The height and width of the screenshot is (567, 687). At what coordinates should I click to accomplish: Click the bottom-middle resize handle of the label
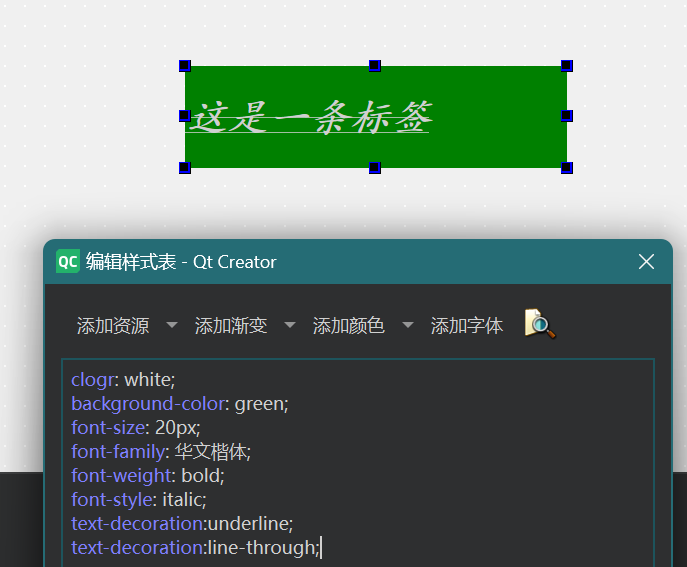pyautogui.click(x=375, y=167)
